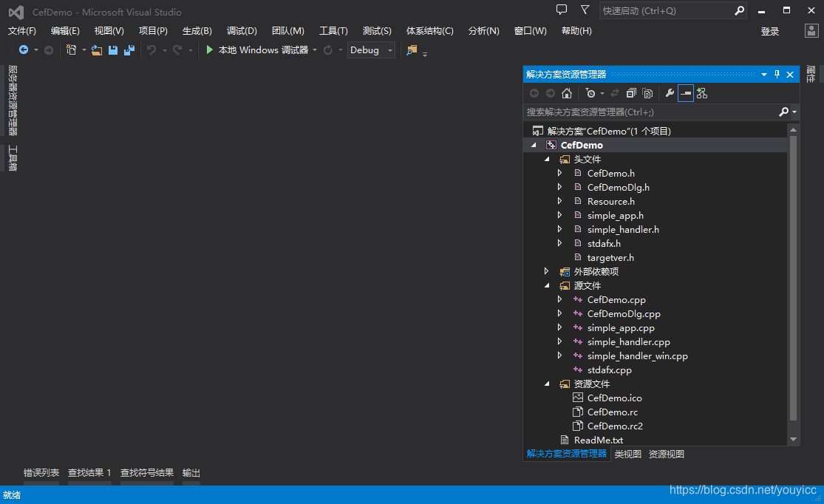Click the Quick Launch search magnifier icon
The width and height of the screenshot is (824, 504).
740,10
